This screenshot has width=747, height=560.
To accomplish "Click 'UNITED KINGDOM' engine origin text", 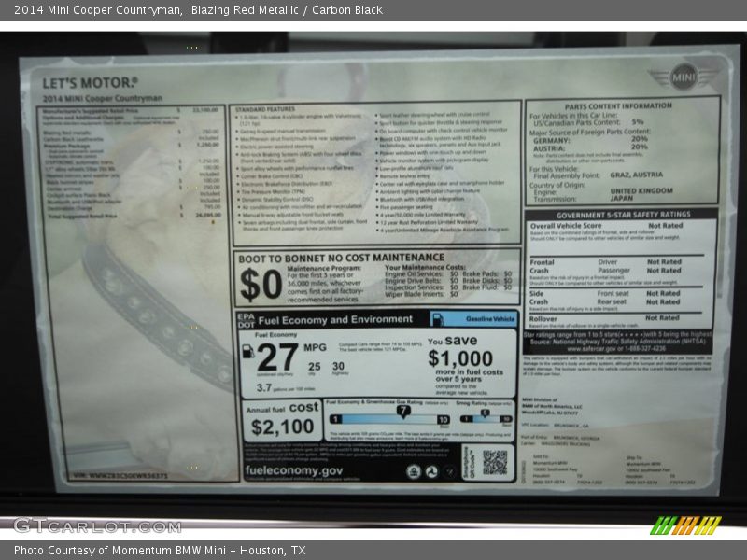I will [641, 190].
